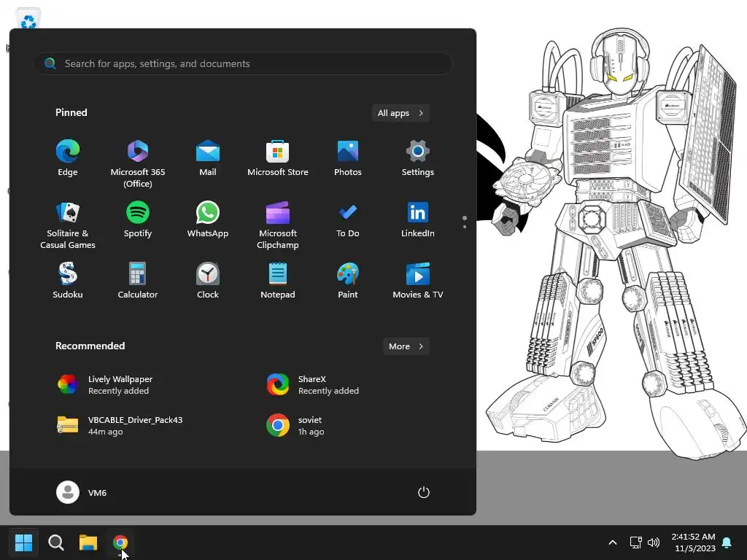
Task: Show All apps list
Action: pyautogui.click(x=400, y=113)
